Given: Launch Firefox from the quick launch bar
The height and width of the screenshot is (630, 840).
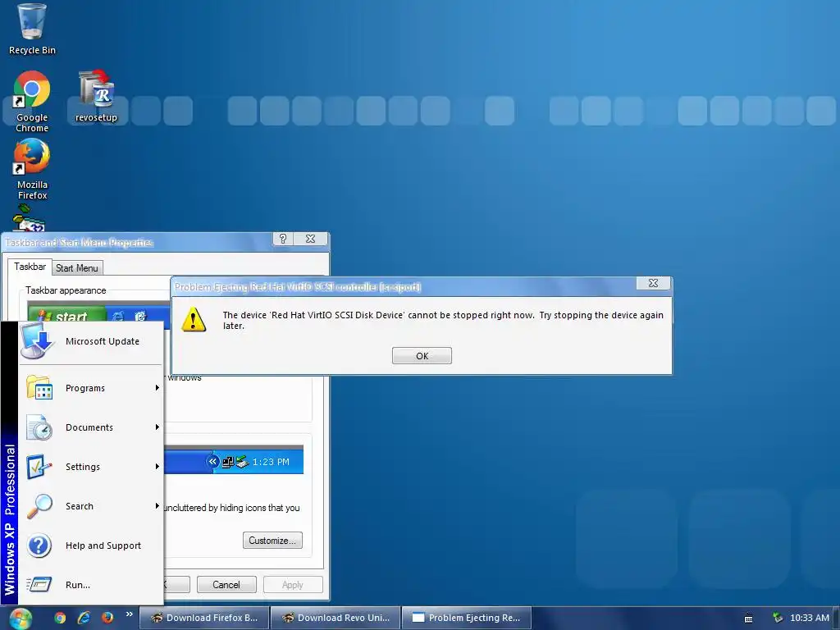Looking at the screenshot, I should point(107,618).
